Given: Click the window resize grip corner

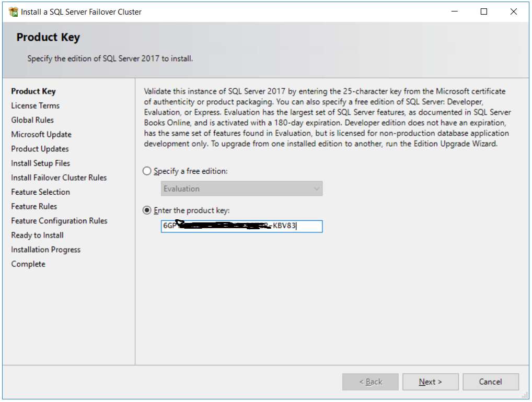Looking at the screenshot, I should (525, 395).
